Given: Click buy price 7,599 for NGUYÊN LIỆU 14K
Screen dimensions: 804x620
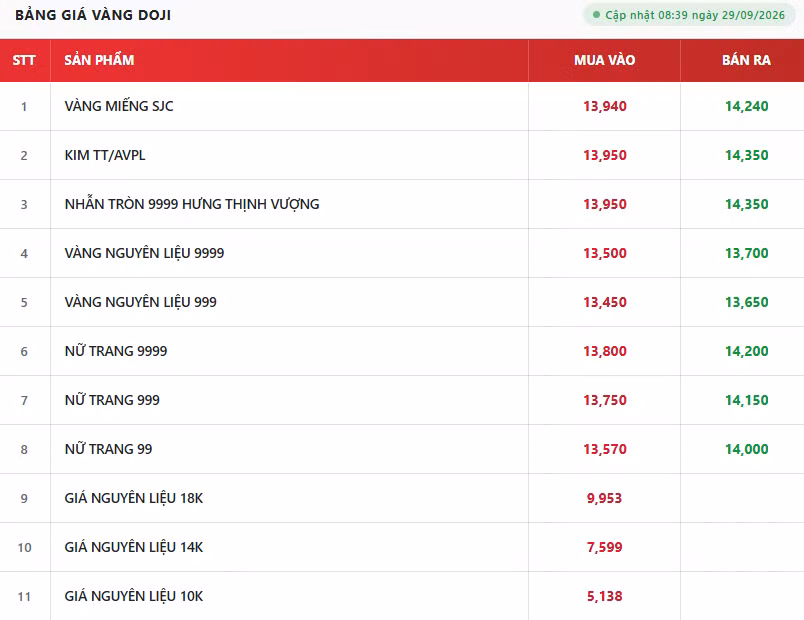Looking at the screenshot, I should point(605,547).
